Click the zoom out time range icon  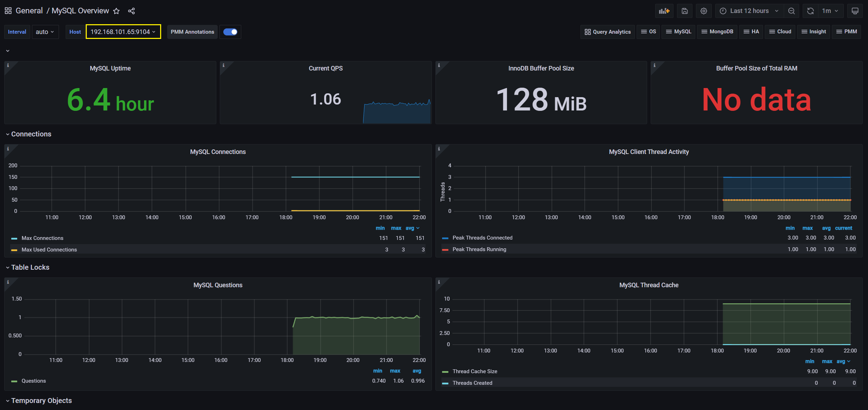tap(791, 11)
